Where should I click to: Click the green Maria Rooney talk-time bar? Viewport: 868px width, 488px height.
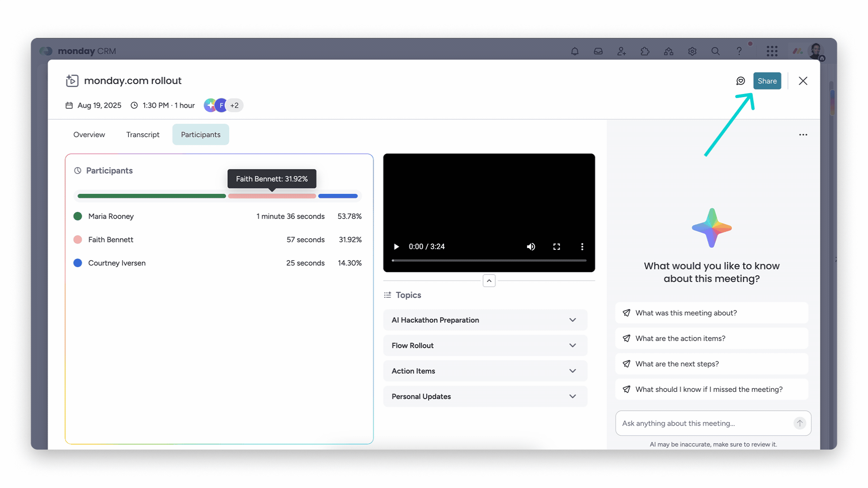[152, 196]
